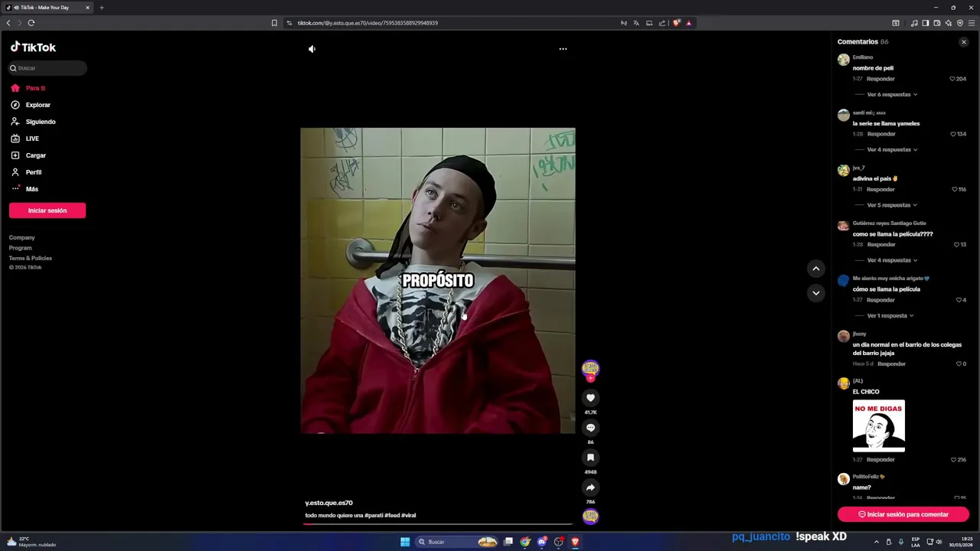Screen dimensions: 980x551
Task: Open the browser hamburger menu
Action: pyautogui.click(x=972, y=23)
